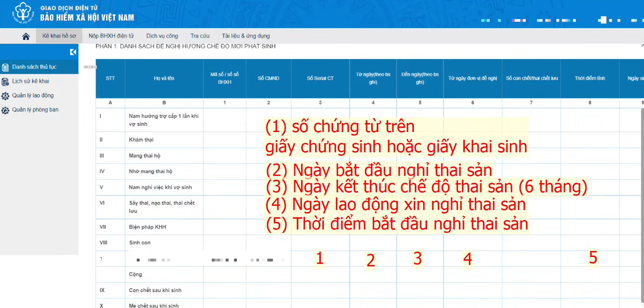Click the Họ và tên column header

click(164, 78)
